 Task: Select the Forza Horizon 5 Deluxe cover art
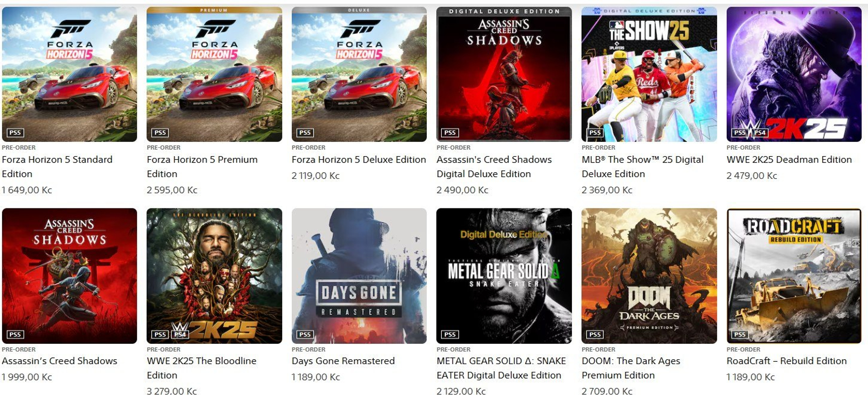point(359,74)
